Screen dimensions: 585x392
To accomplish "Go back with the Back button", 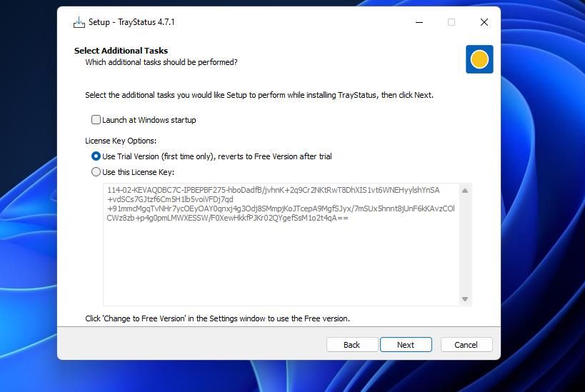I will tap(352, 345).
